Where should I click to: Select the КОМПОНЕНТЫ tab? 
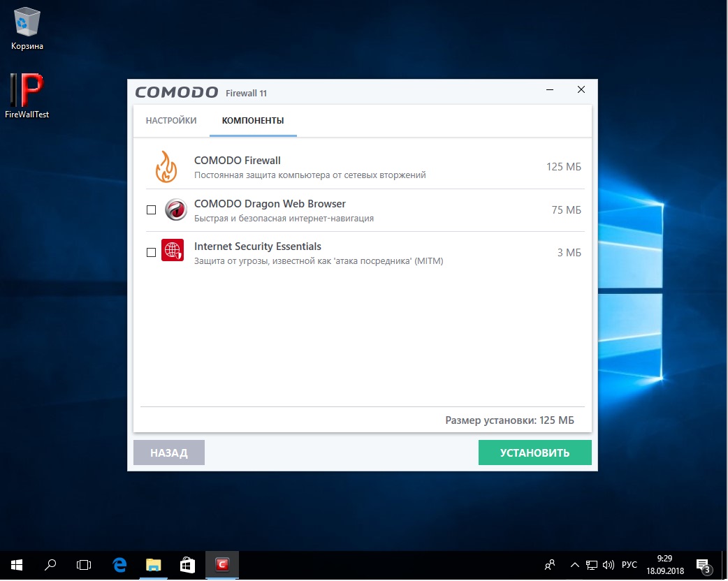[x=253, y=121]
